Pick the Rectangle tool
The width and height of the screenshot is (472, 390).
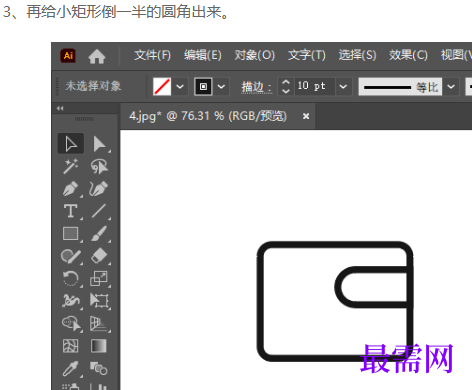coord(71,234)
